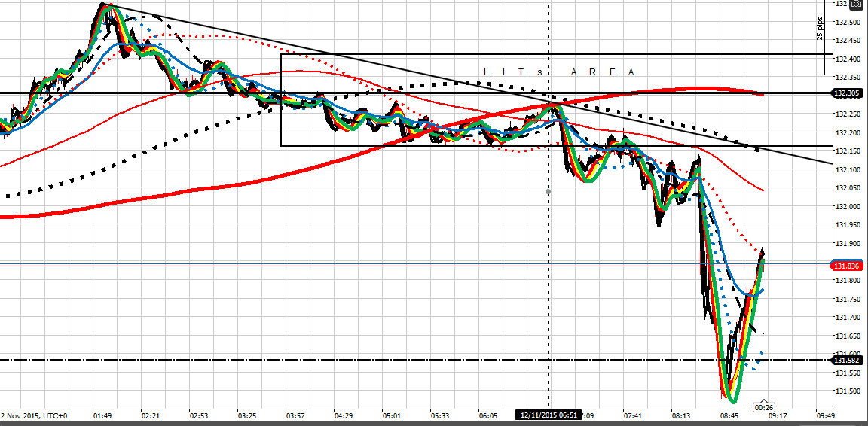Viewport: 868px width, 426px height.
Task: Click the 02:21 time axis label
Action: point(151,415)
